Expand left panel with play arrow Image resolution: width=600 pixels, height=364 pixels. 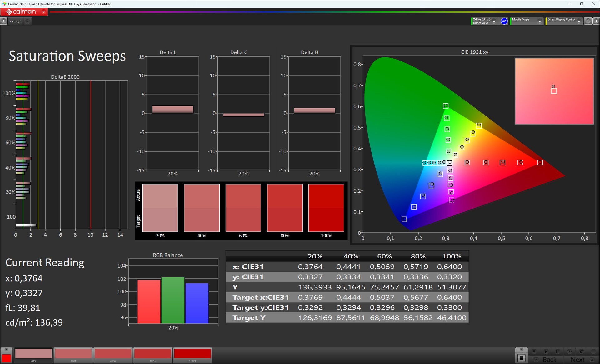tap(3, 21)
